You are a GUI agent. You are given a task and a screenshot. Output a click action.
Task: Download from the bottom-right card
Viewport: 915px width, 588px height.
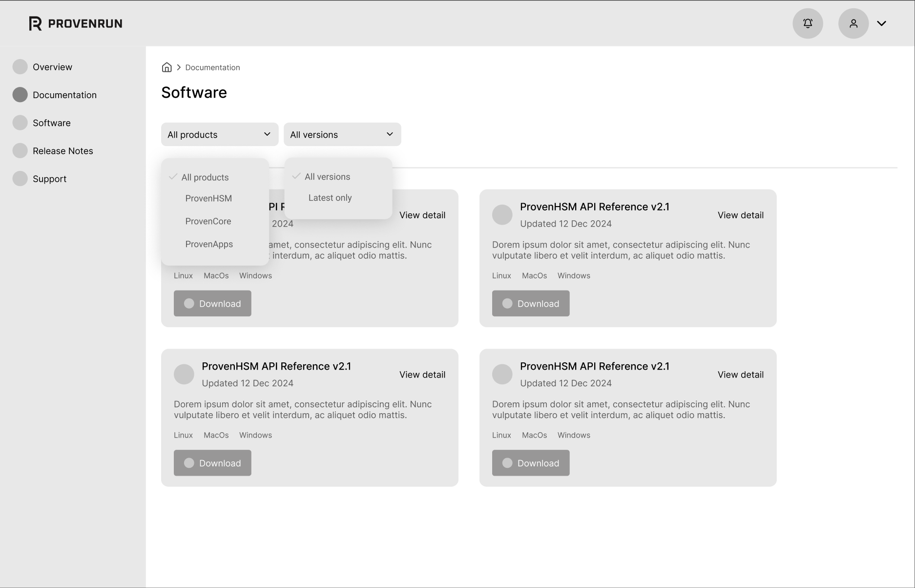(x=531, y=463)
